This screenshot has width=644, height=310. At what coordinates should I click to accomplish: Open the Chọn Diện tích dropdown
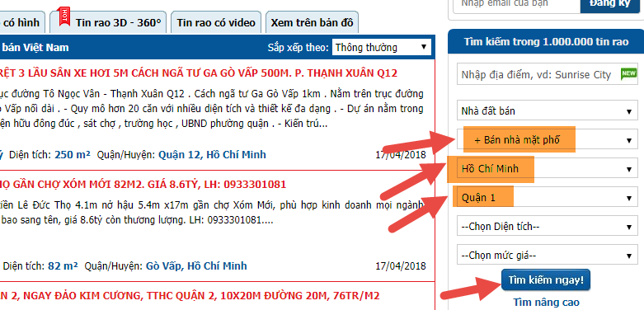click(547, 227)
